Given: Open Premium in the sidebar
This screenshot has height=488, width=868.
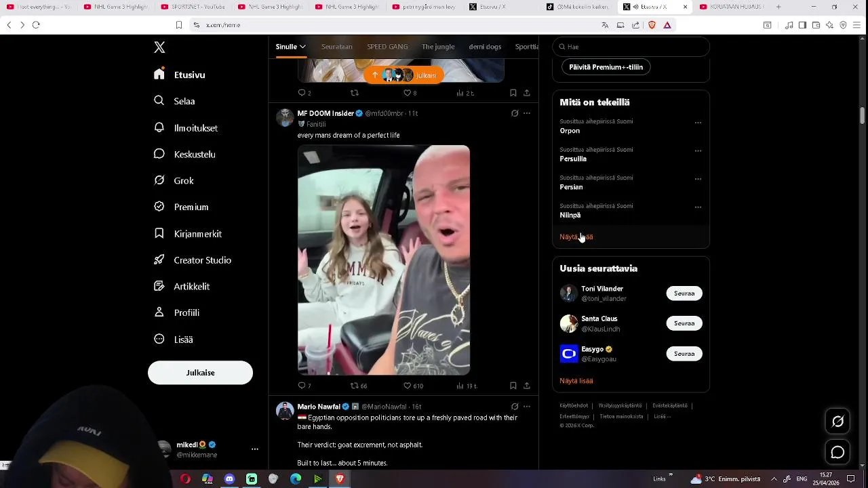Looking at the screenshot, I should point(181,207).
